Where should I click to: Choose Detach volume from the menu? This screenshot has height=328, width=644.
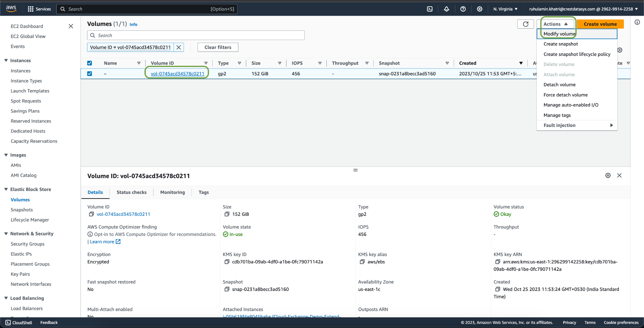click(577, 85)
